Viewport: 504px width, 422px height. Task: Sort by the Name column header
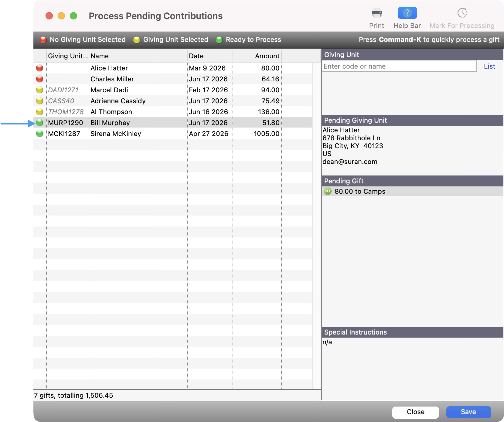[138, 56]
